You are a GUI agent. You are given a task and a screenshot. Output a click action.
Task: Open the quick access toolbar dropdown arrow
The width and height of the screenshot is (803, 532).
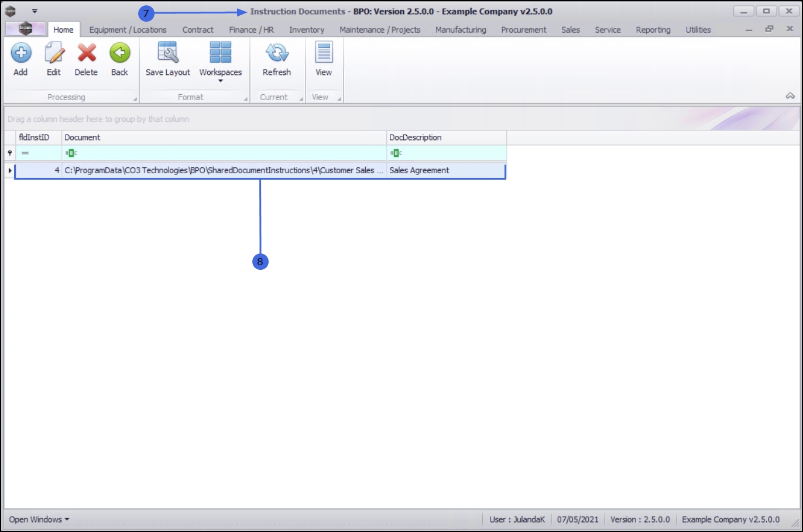click(x=35, y=11)
